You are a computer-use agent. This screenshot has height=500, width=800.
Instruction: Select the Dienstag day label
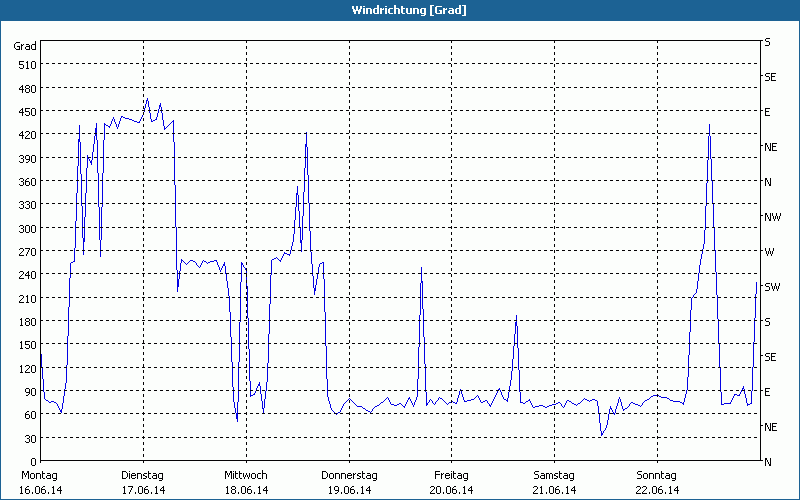143,475
